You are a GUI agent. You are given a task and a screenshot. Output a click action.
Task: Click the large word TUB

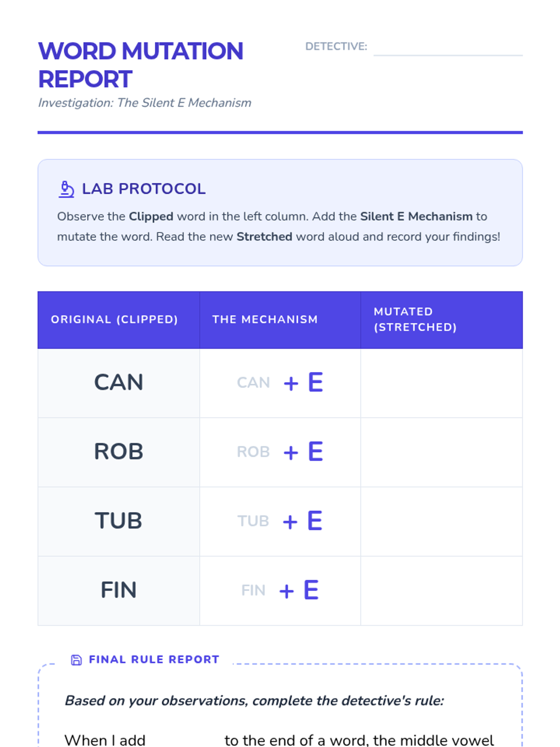tap(119, 521)
